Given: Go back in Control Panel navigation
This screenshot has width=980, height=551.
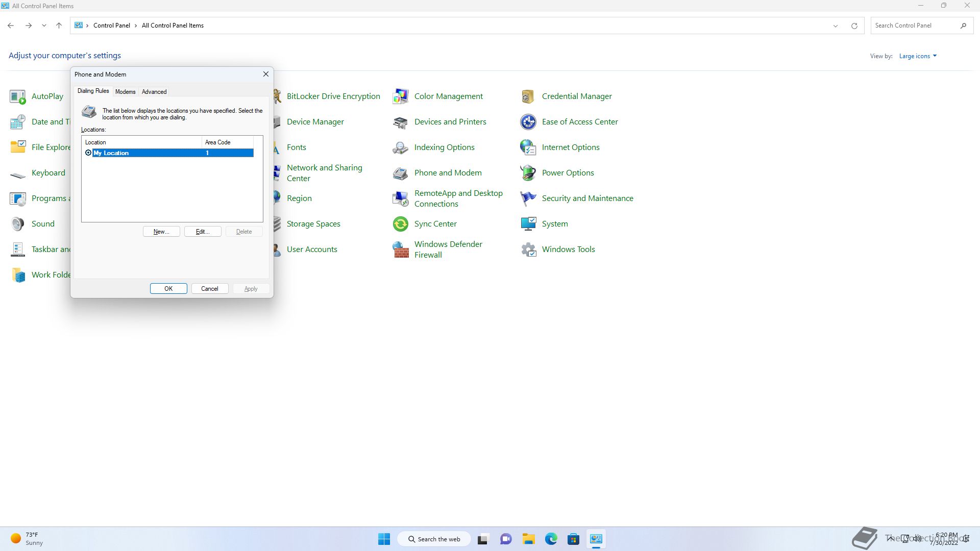Looking at the screenshot, I should [x=11, y=26].
